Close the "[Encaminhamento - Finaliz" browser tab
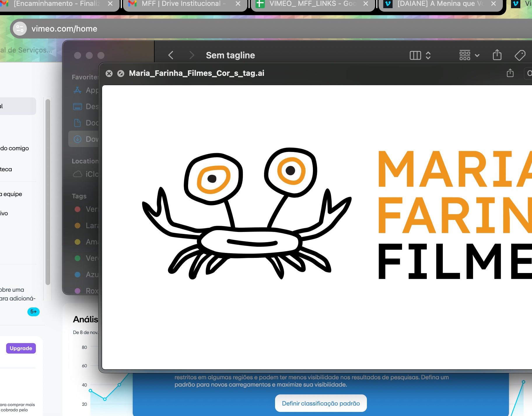 pyautogui.click(x=110, y=4)
